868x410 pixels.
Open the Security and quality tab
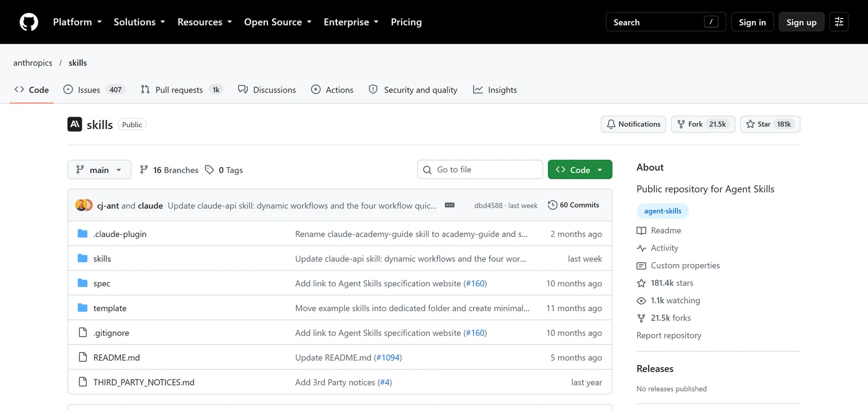point(413,90)
